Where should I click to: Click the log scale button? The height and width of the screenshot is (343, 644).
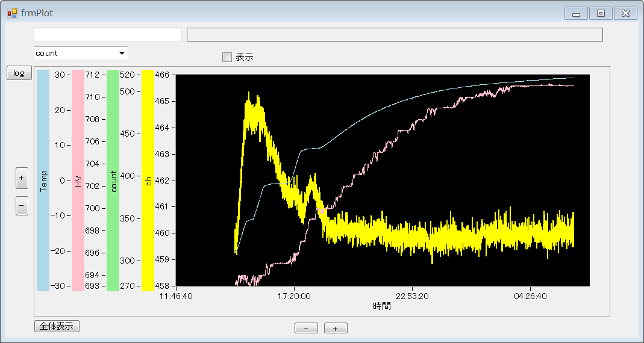[19, 73]
